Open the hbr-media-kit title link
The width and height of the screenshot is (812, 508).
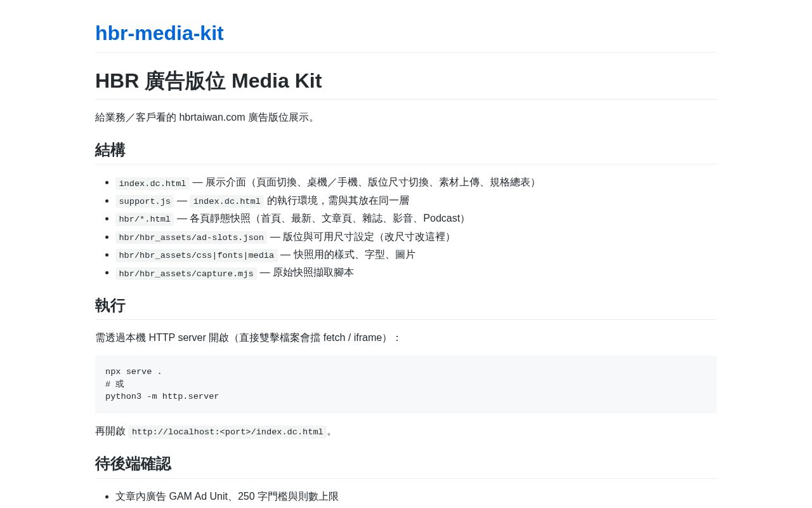pos(159,33)
